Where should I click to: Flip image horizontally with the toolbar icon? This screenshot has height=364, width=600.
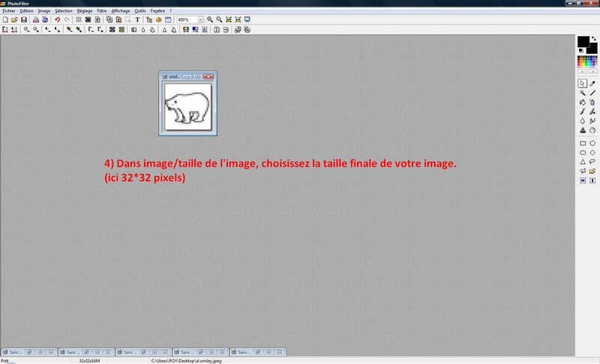coord(217,29)
